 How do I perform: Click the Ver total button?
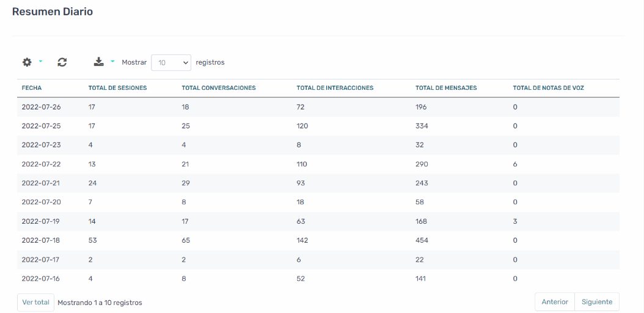pyautogui.click(x=35, y=303)
